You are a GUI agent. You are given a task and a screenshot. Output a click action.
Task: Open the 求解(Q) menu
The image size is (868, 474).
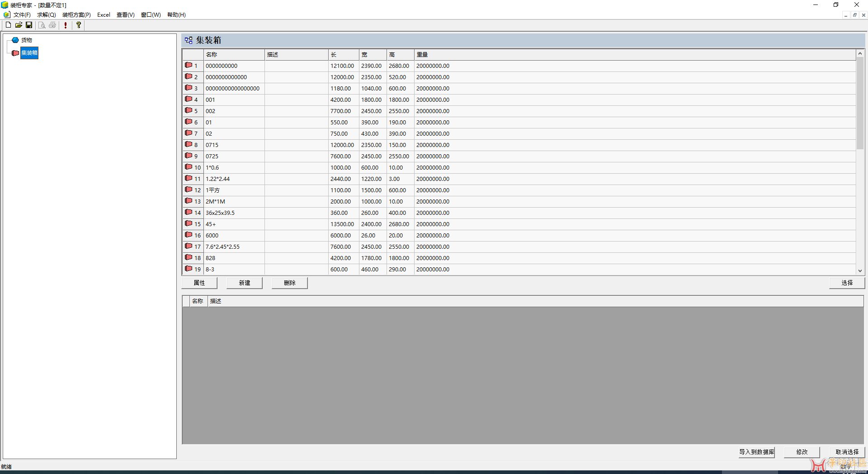coord(46,15)
